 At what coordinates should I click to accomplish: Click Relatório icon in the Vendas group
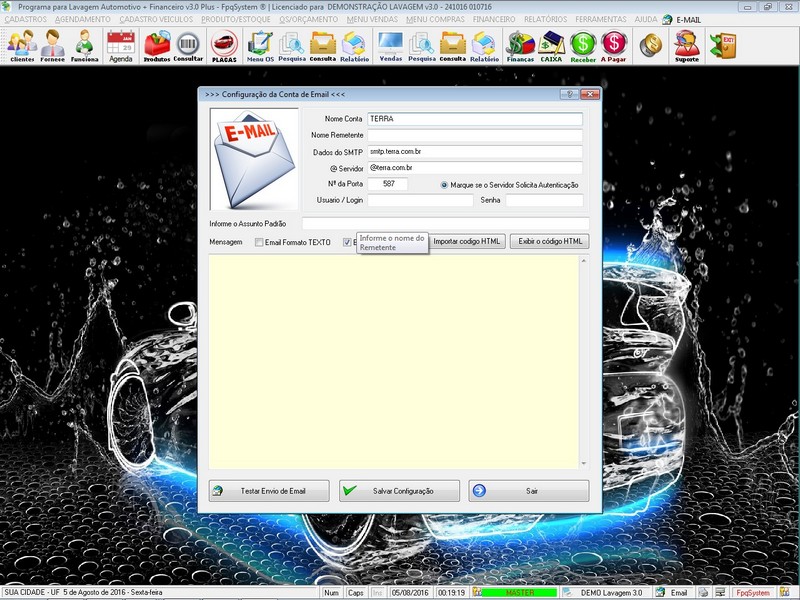pyautogui.click(x=485, y=46)
